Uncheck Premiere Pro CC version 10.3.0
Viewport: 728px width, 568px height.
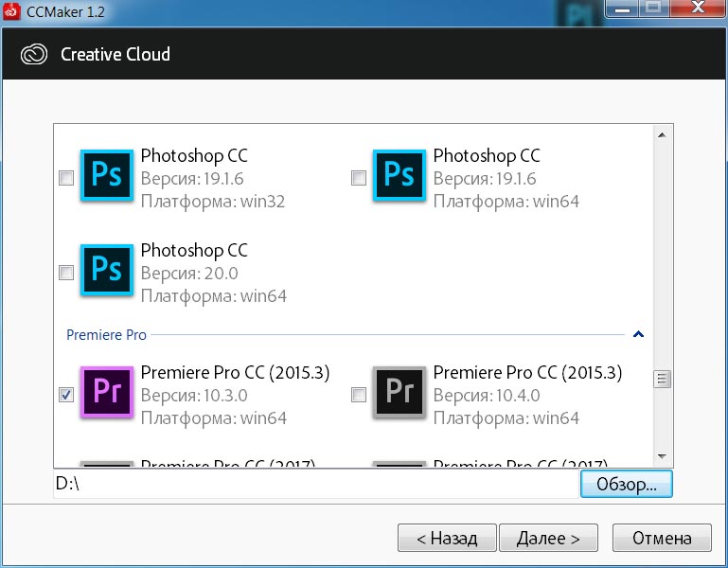[66, 395]
